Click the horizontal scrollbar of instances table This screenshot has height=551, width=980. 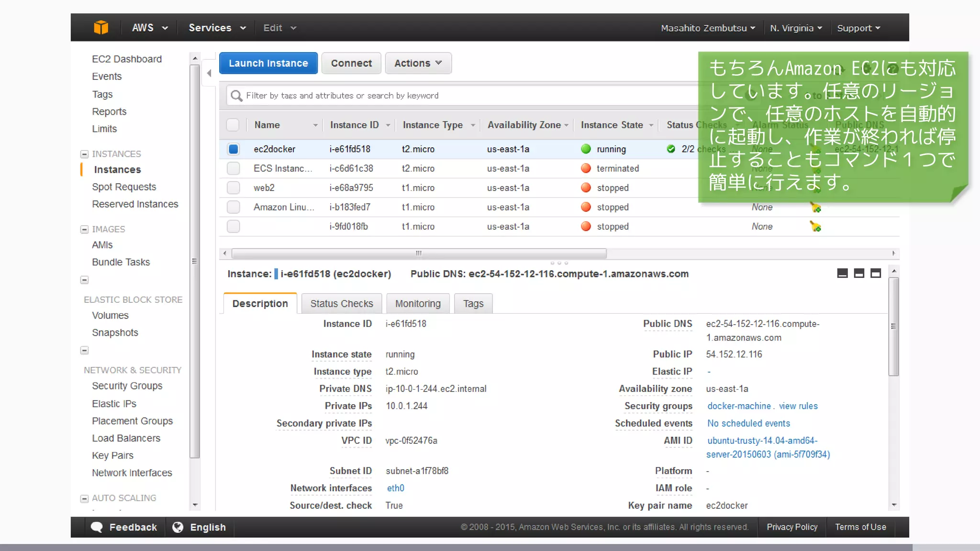[419, 253]
